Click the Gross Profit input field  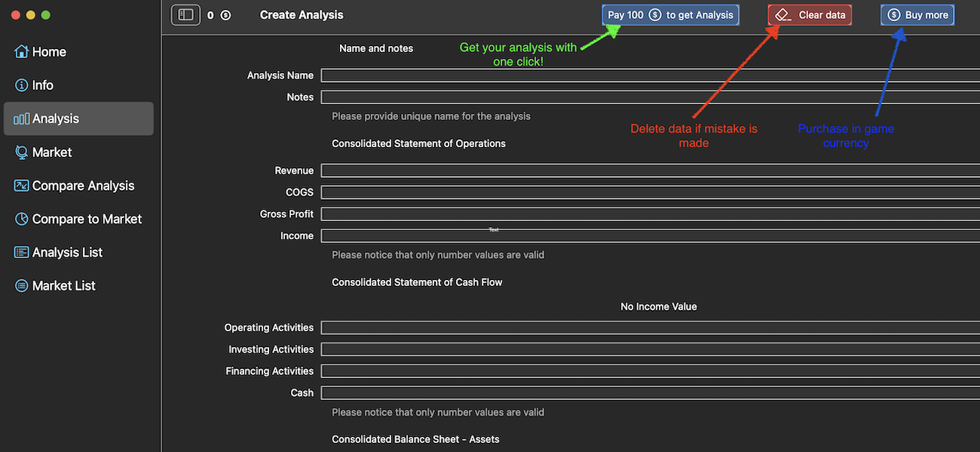[x=651, y=214]
